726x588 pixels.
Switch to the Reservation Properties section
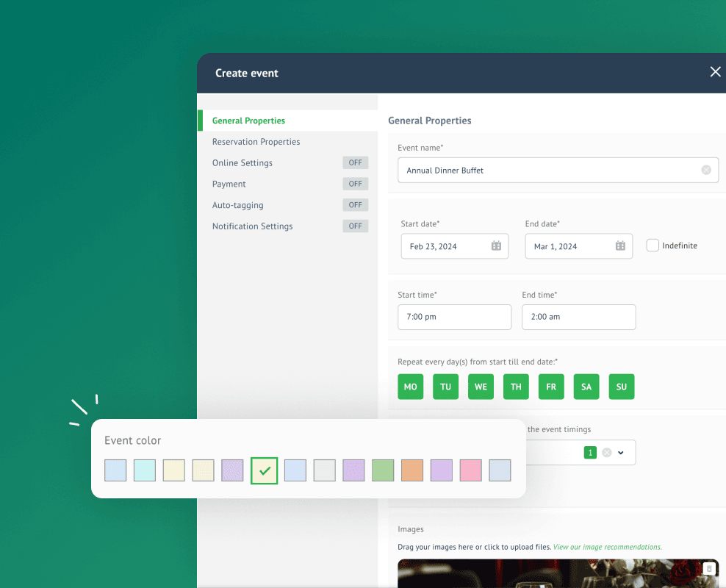(256, 141)
